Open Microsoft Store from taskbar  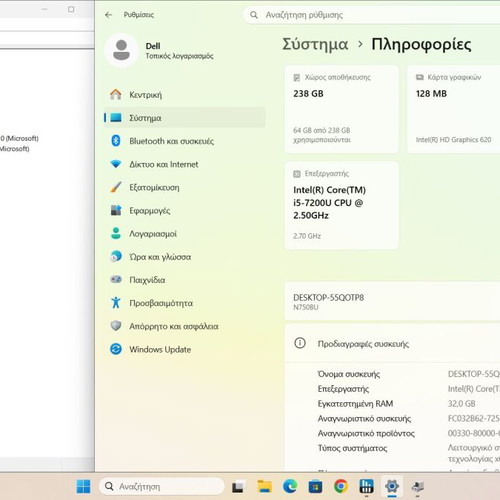[x=315, y=487]
